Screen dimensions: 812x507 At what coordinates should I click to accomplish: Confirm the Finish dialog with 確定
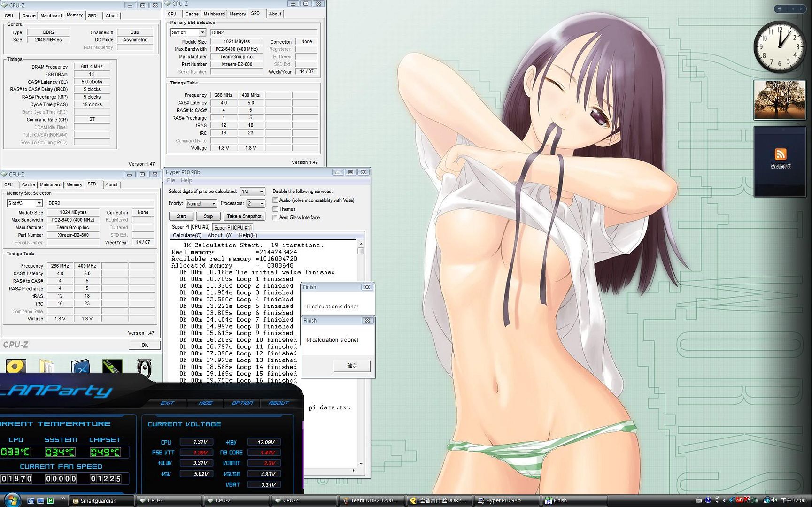tap(352, 366)
